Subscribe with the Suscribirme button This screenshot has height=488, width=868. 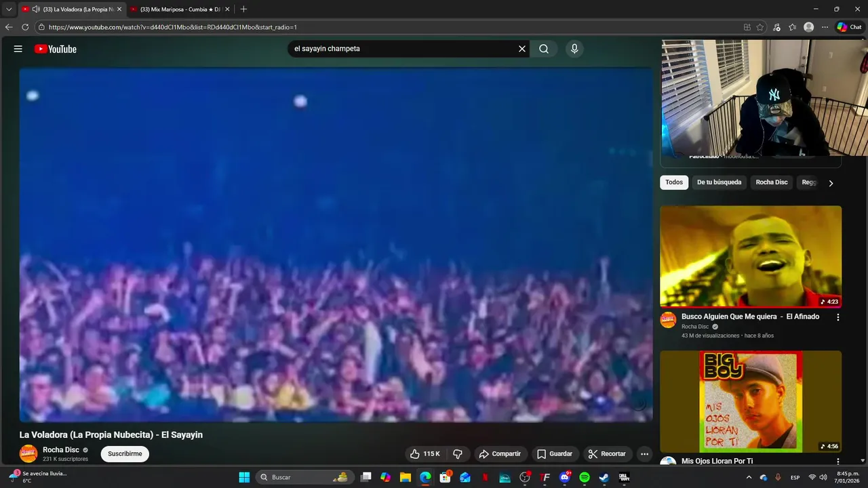click(x=125, y=454)
